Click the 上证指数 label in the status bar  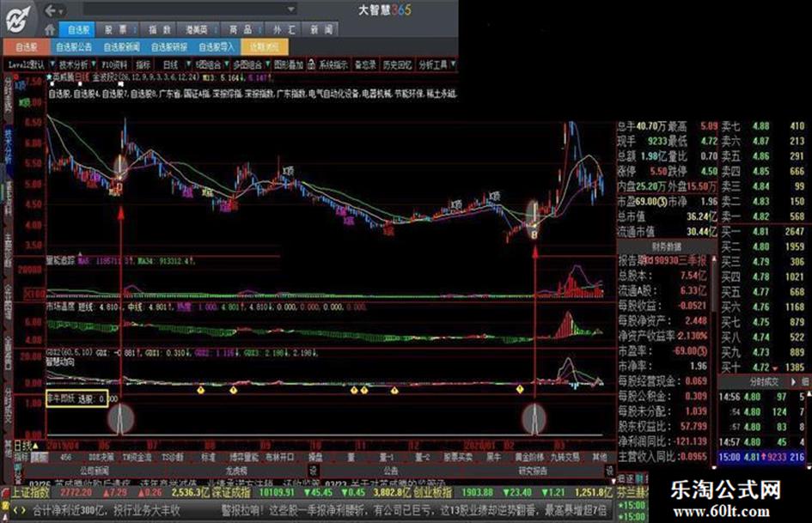[31, 492]
